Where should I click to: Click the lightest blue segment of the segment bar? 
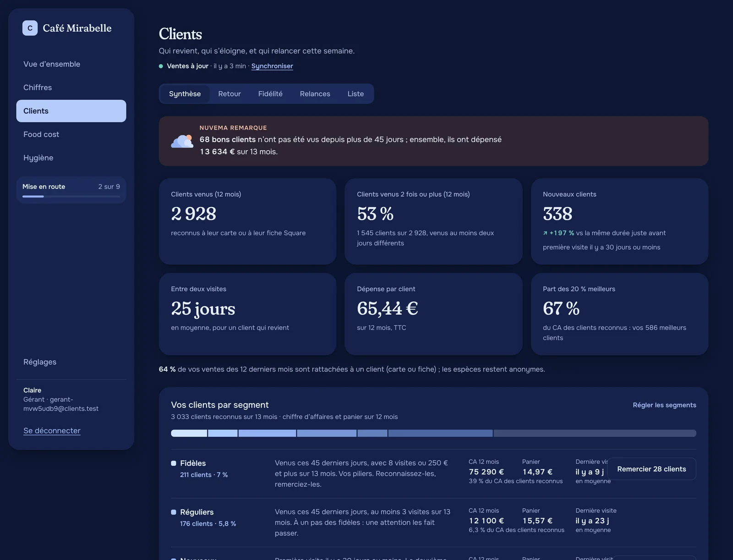[x=189, y=434]
